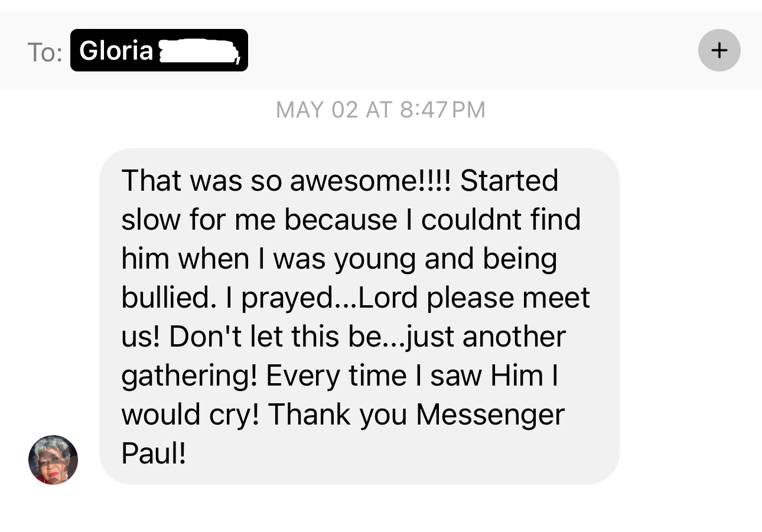This screenshot has width=762, height=532.
Task: Click the word "Thank" in the message
Action: tap(308, 414)
